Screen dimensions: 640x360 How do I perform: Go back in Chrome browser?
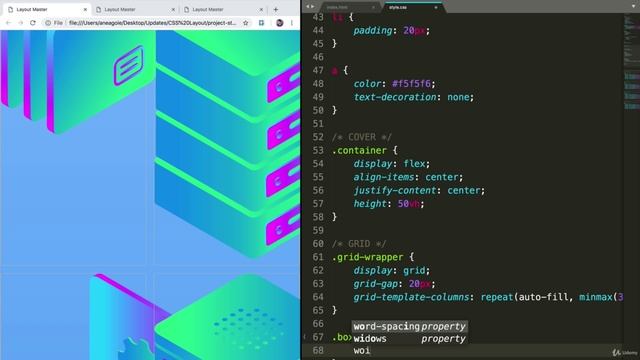point(9,23)
